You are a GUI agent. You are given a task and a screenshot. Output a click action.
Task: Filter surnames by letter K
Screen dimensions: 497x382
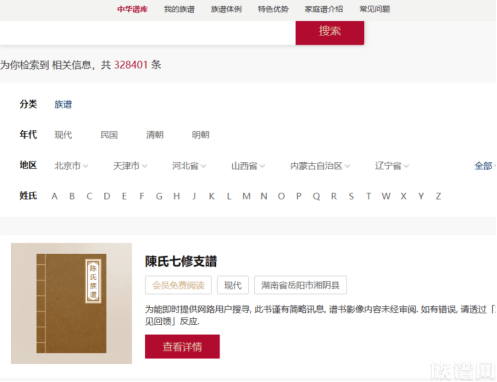[211, 196]
